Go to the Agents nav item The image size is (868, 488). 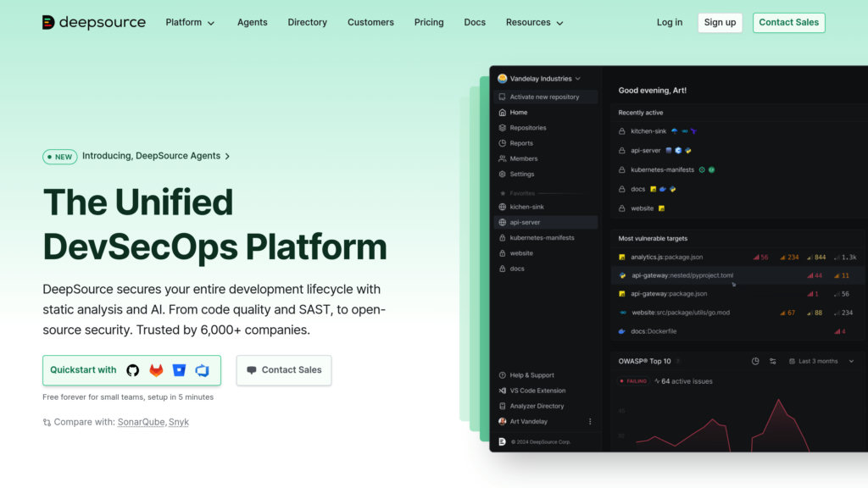click(252, 23)
